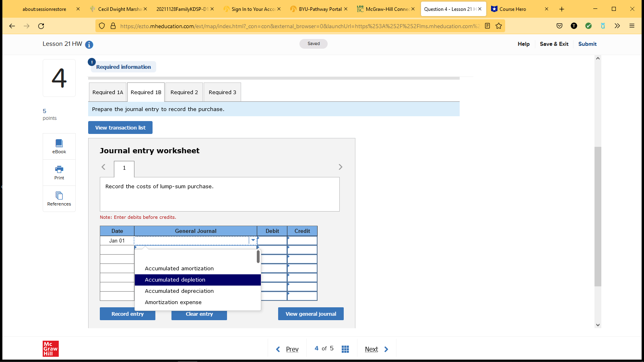The height and width of the screenshot is (362, 644).
Task: Reload the current page
Action: (x=41, y=26)
